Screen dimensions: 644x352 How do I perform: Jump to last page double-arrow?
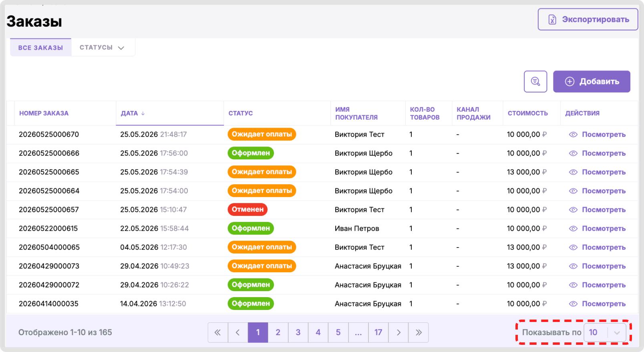click(x=419, y=332)
